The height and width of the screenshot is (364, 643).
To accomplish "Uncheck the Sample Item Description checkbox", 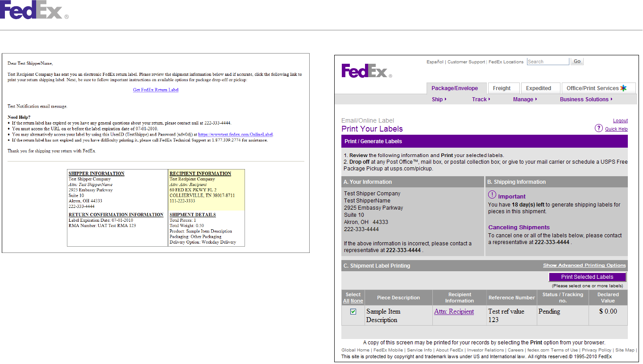I will [353, 312].
